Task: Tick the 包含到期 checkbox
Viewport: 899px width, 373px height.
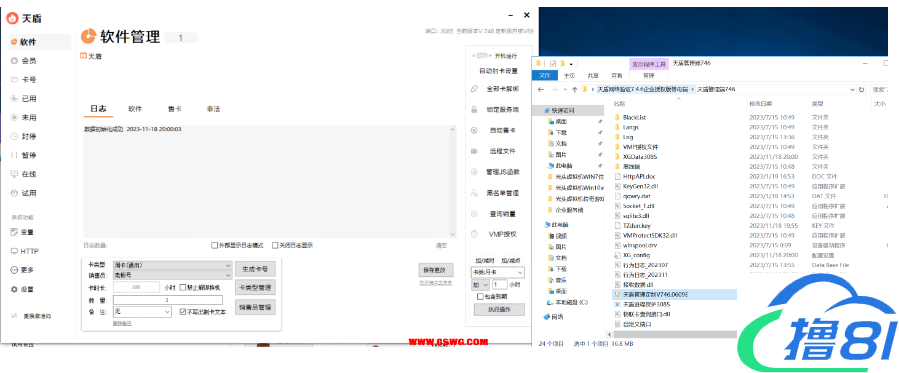Action: tap(480, 297)
